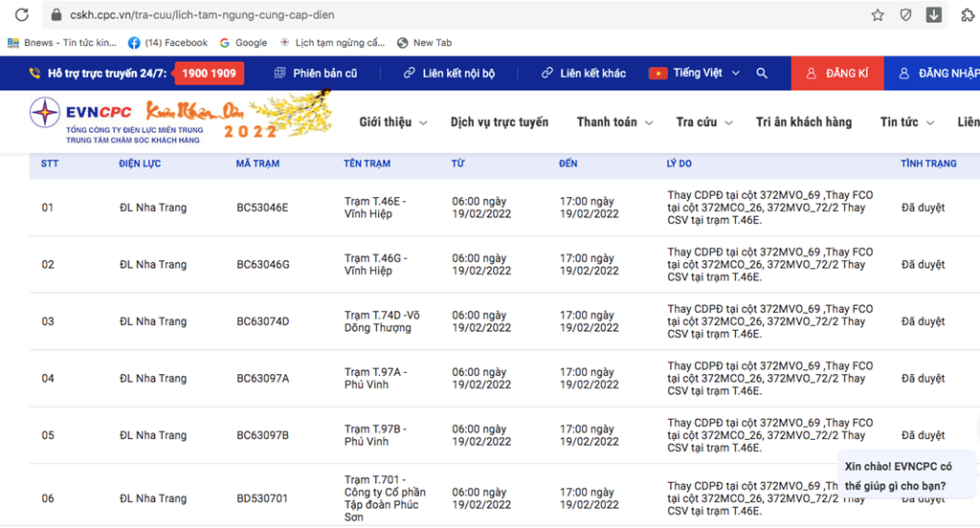Open the Liên kết nội bộ link
The width and height of the screenshot is (980, 528).
click(x=449, y=74)
